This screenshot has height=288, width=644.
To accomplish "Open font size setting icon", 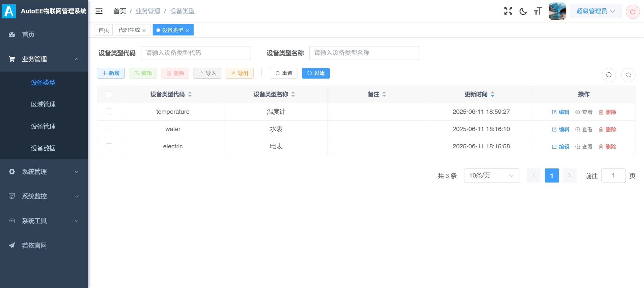I will (x=538, y=11).
